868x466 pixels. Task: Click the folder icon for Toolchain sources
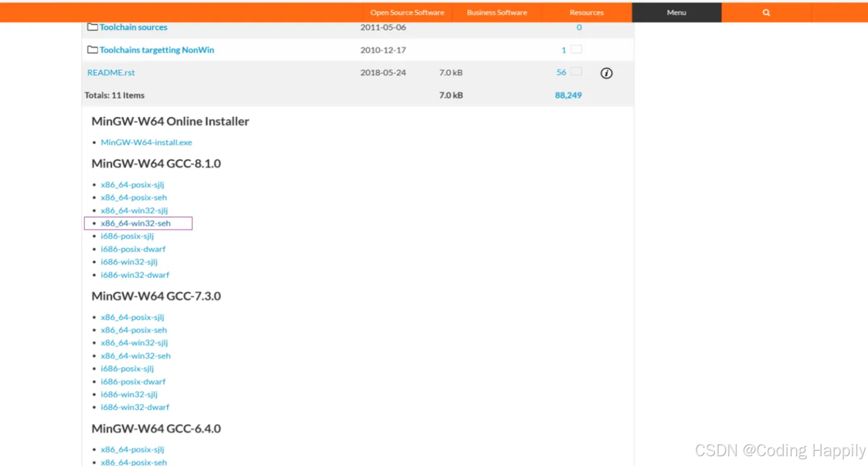pos(92,27)
